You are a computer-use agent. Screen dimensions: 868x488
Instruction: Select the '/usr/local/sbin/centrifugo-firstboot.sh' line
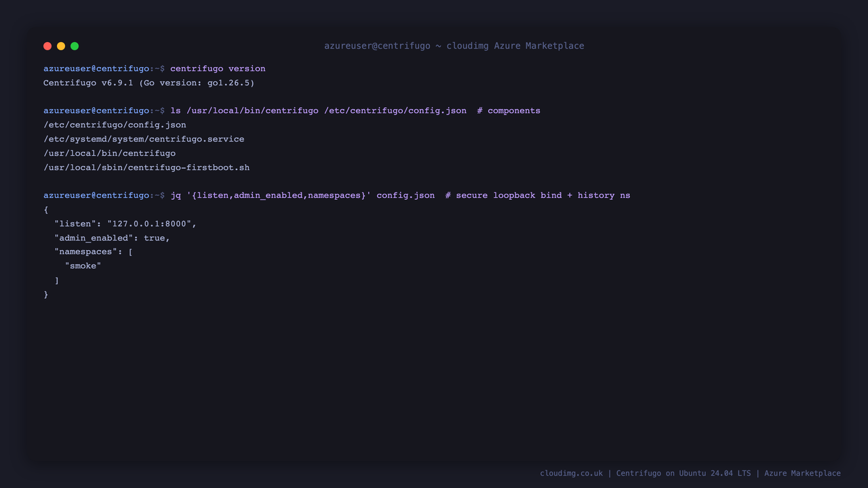tap(146, 167)
